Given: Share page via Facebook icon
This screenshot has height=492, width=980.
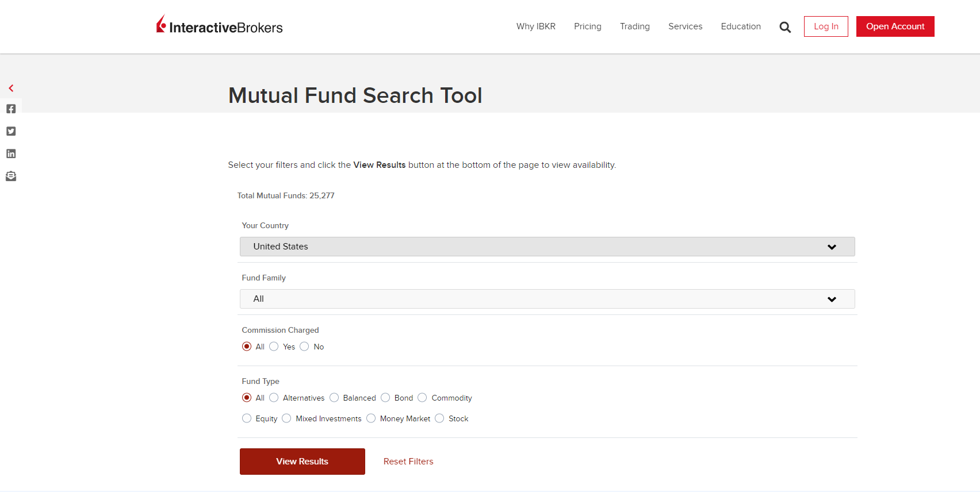Looking at the screenshot, I should (11, 109).
